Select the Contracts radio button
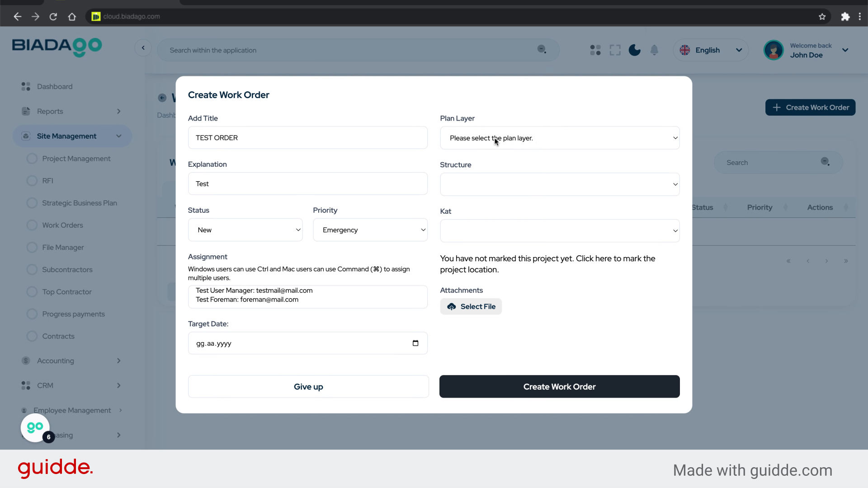868x488 pixels. [32, 336]
